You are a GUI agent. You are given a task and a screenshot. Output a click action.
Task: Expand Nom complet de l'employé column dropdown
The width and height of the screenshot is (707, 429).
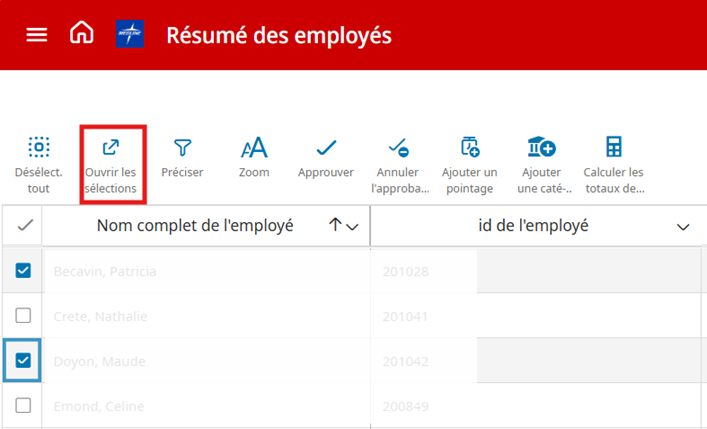pyautogui.click(x=352, y=227)
